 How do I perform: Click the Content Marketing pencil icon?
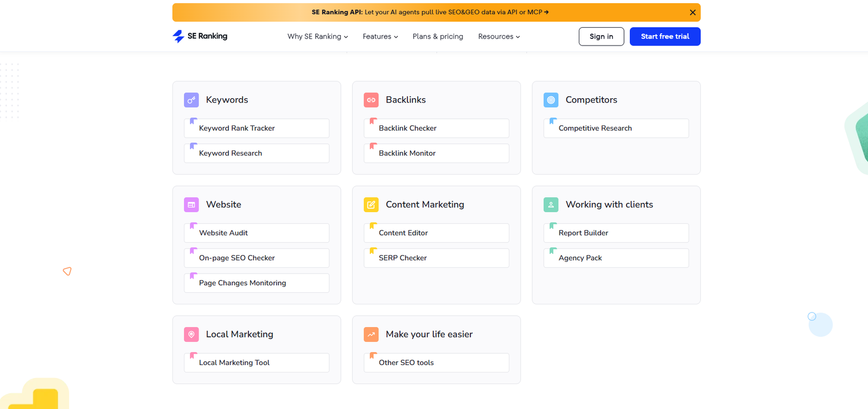pos(371,204)
